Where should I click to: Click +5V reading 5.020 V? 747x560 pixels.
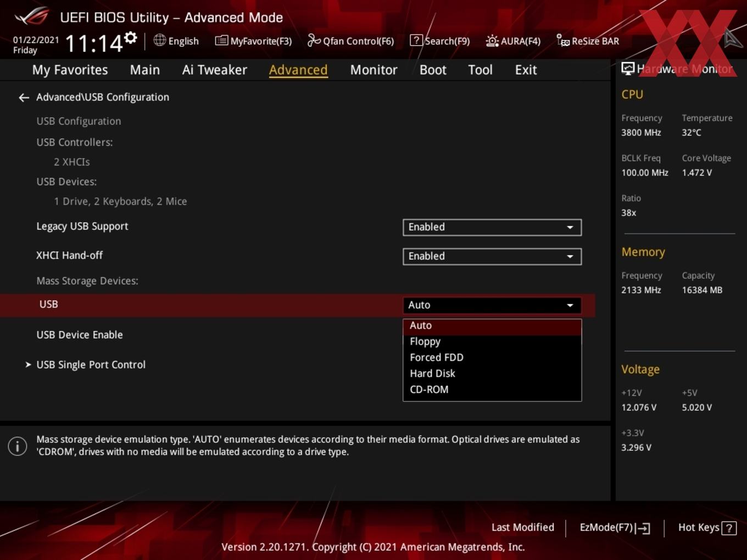tap(697, 407)
